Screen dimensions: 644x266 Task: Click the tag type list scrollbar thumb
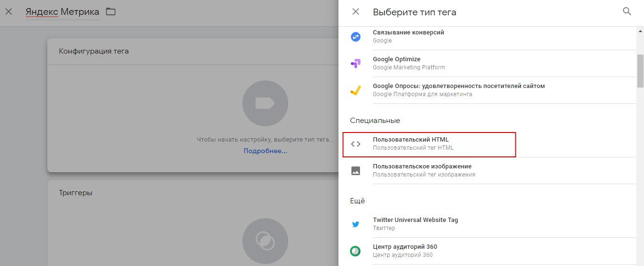pos(641,71)
